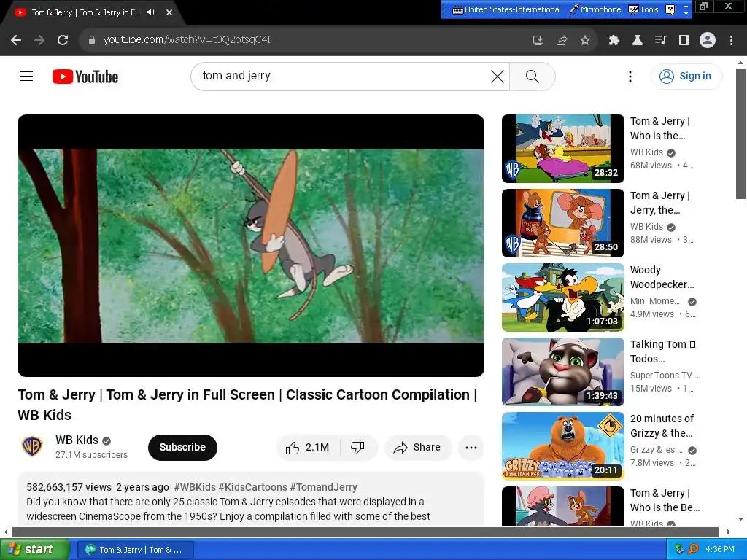Image resolution: width=747 pixels, height=560 pixels.
Task: Share this page icon in address bar
Action: [562, 41]
